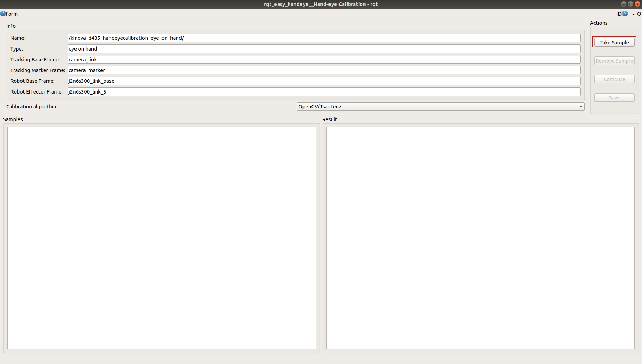Screen dimensions: 642x364
Task: Maximize the rqt window
Action: pyautogui.click(x=630, y=4)
